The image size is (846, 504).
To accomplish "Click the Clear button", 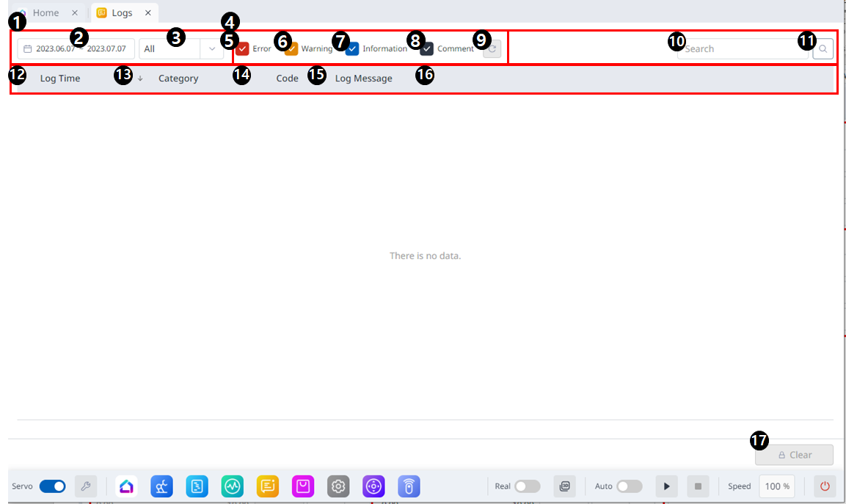I will pos(794,455).
